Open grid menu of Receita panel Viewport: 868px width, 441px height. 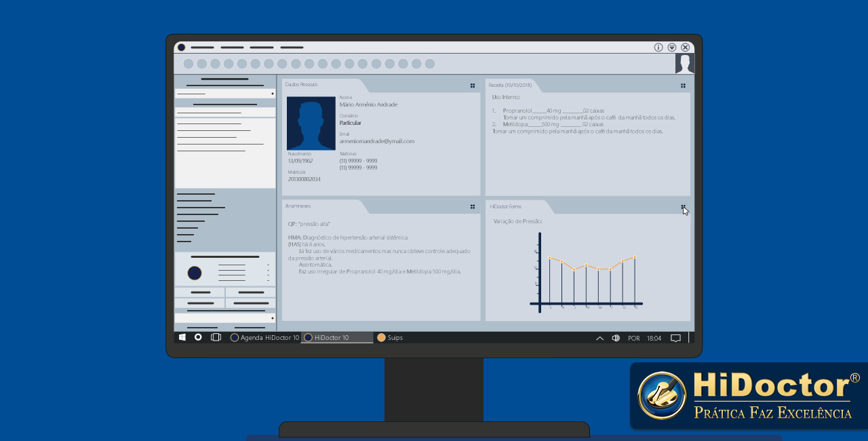pos(683,86)
